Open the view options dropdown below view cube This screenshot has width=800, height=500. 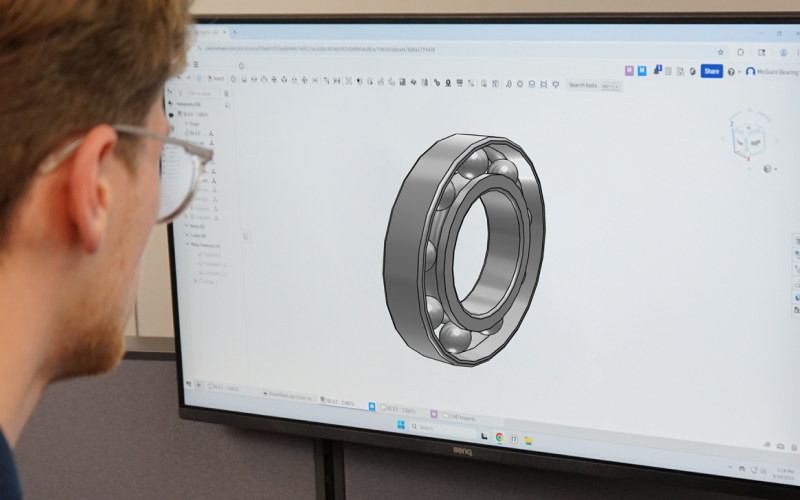(769, 169)
